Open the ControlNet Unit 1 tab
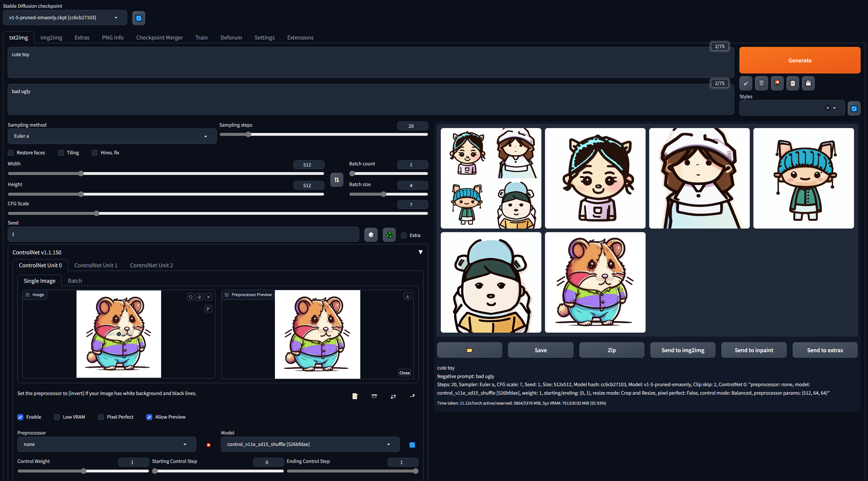Viewport: 868px width, 481px height. click(x=96, y=265)
